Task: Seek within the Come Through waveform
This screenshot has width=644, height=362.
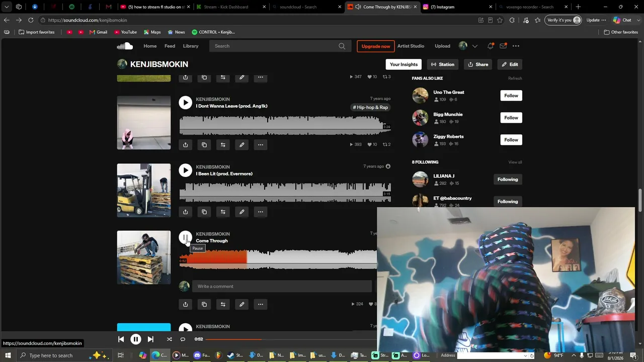Action: tap(278, 259)
